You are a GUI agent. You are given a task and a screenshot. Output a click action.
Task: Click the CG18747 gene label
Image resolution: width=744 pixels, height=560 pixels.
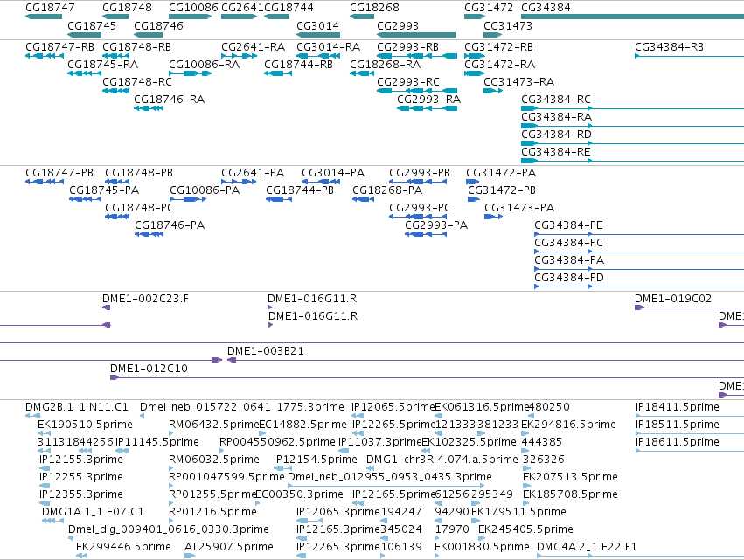tap(51, 8)
